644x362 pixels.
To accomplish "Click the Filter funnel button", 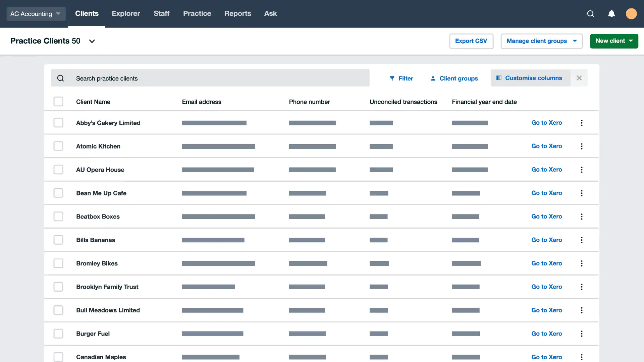I will [x=401, y=78].
